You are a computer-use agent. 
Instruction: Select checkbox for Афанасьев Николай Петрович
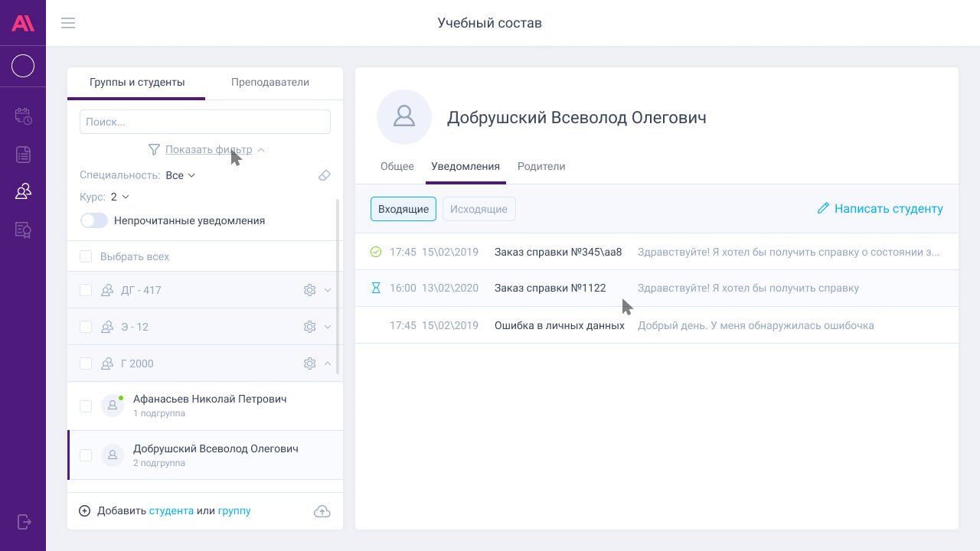86,406
